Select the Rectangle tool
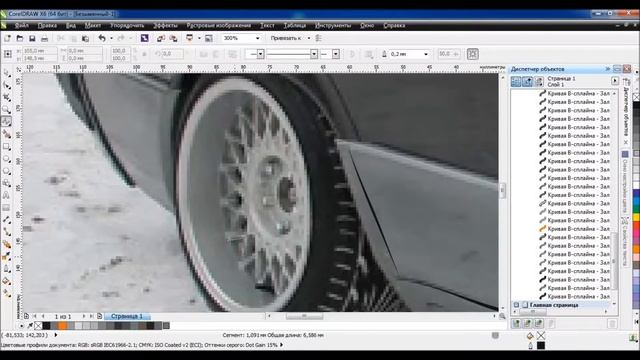Viewport: 640px width, 360px height. coord(7,146)
